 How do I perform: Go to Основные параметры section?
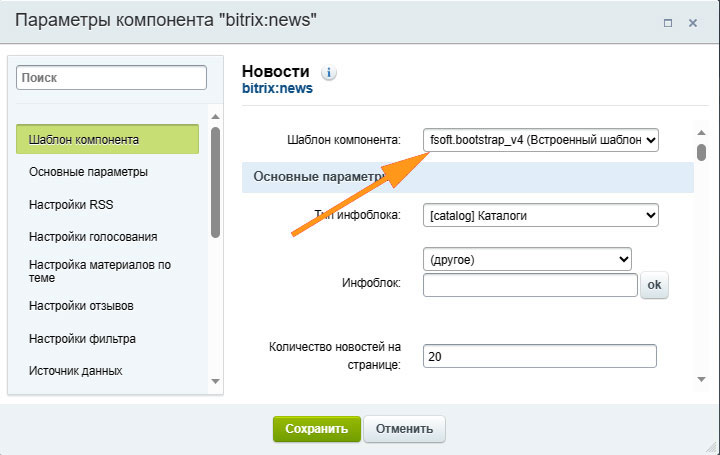[x=89, y=172]
